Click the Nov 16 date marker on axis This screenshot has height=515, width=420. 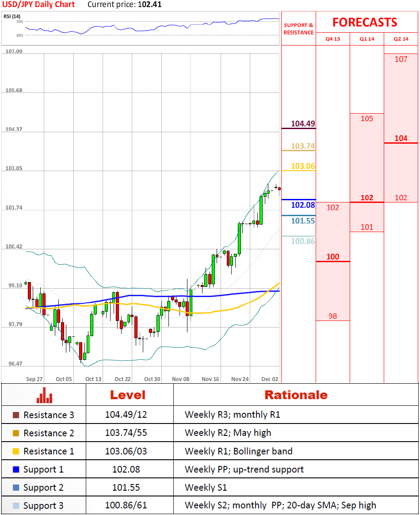coord(210,379)
